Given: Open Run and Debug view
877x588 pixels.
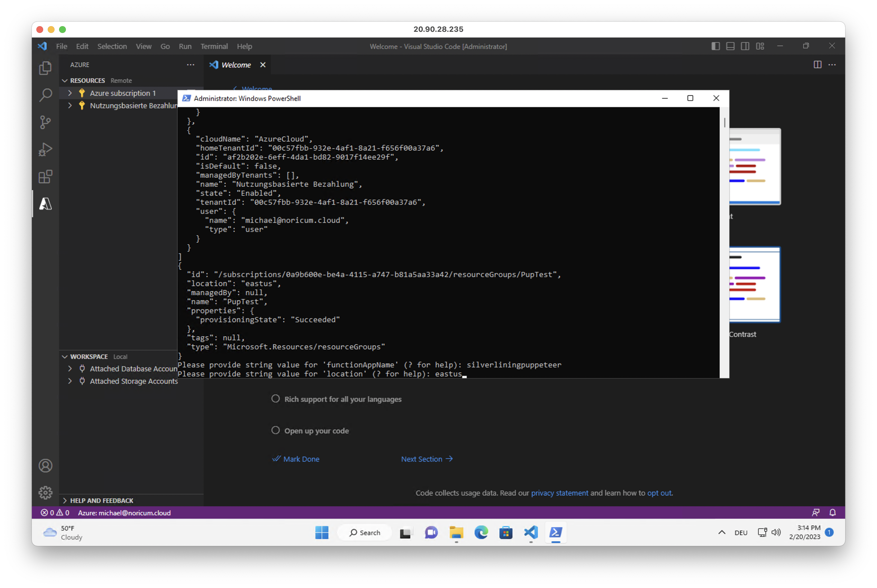Looking at the screenshot, I should (45, 149).
